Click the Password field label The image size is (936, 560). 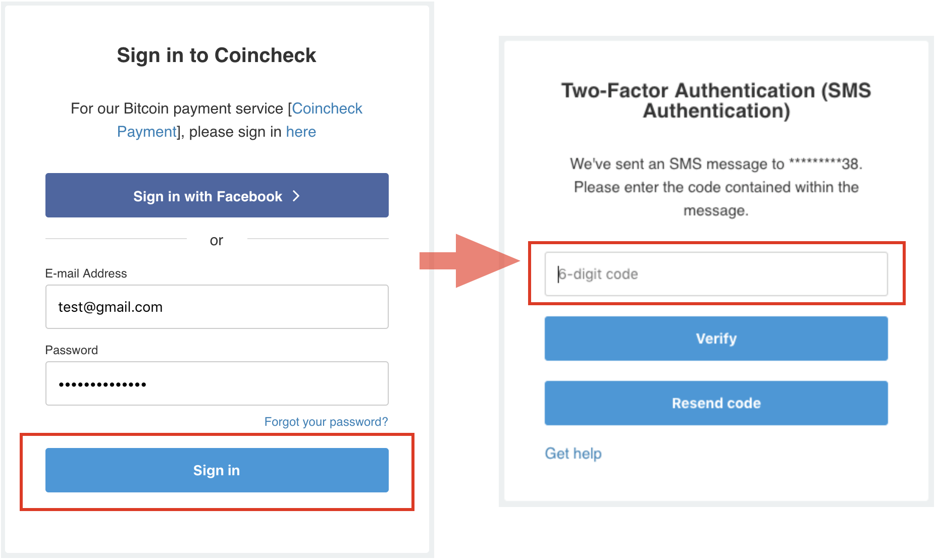(x=72, y=350)
